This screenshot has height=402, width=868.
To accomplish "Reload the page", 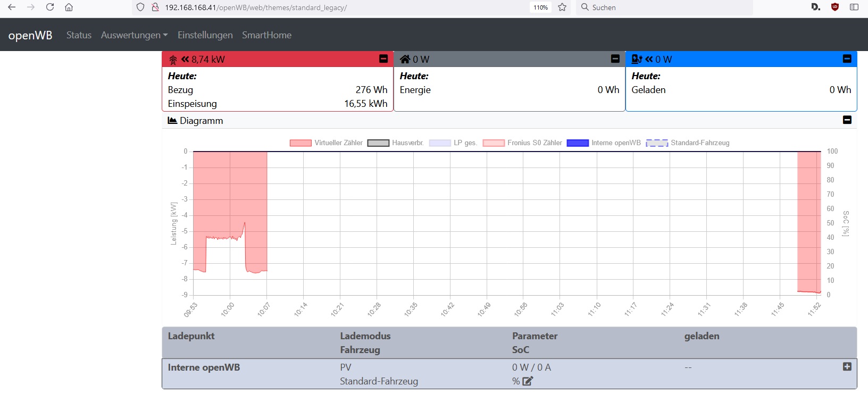I will (50, 7).
